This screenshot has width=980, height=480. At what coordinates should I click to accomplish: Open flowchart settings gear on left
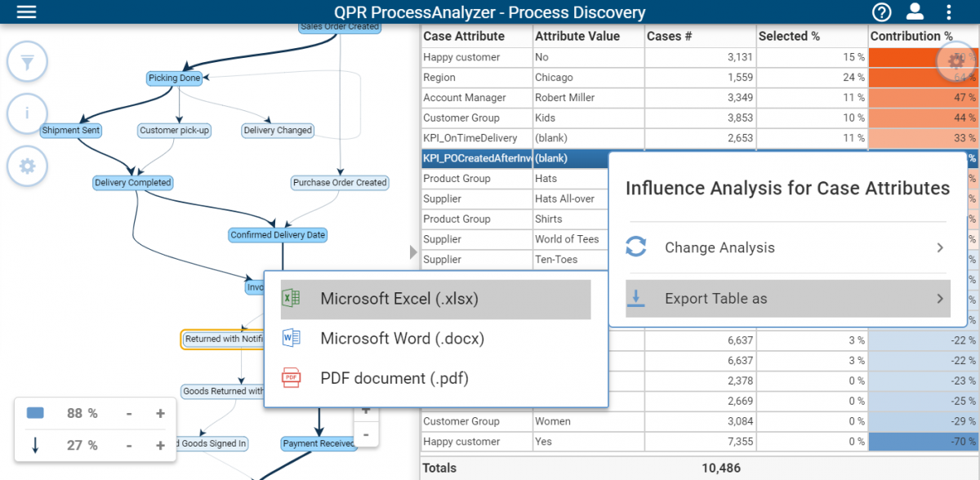27,167
